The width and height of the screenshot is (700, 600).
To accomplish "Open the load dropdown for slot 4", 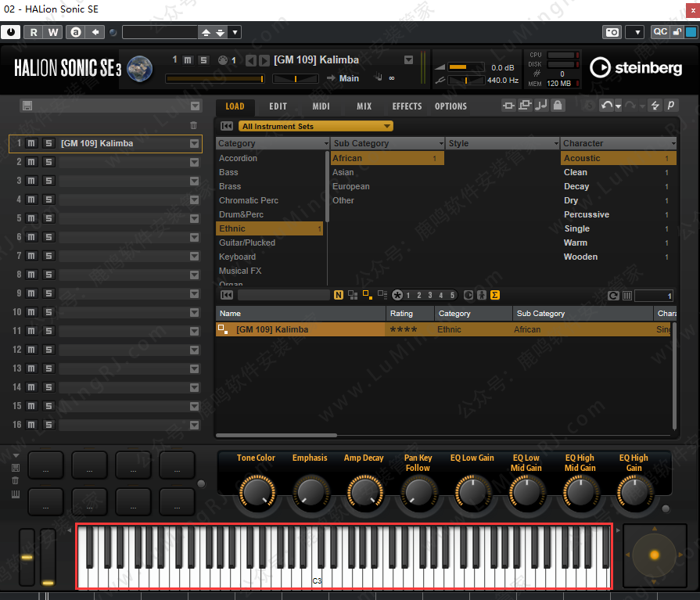I will [x=194, y=199].
